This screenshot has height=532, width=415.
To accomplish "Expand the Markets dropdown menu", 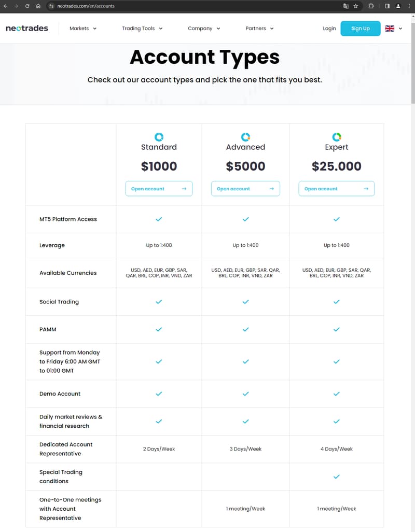I will [x=83, y=29].
